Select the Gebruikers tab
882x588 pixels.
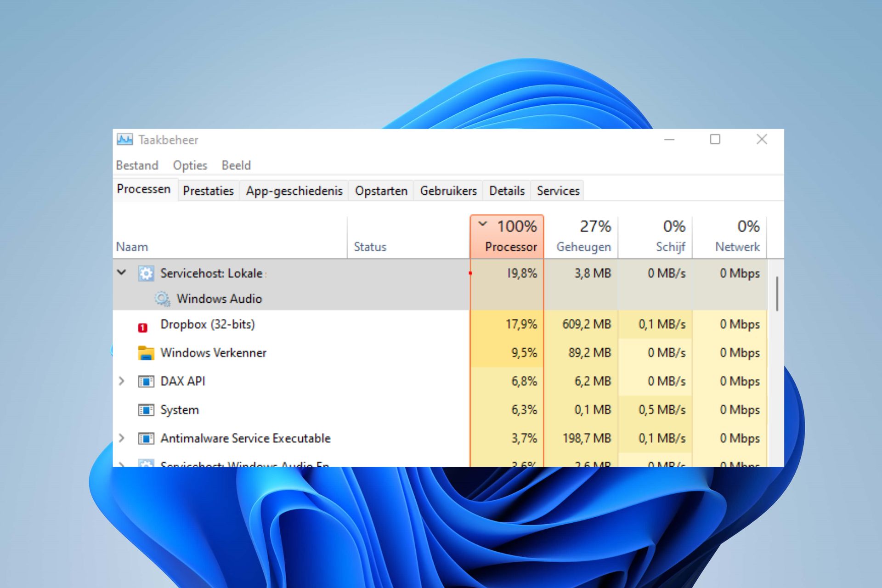(448, 190)
